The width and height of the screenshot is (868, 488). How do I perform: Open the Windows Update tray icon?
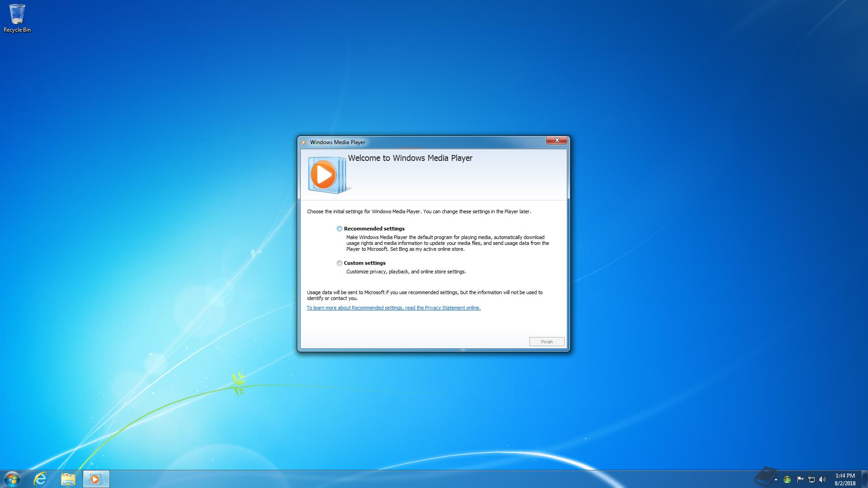(787, 479)
